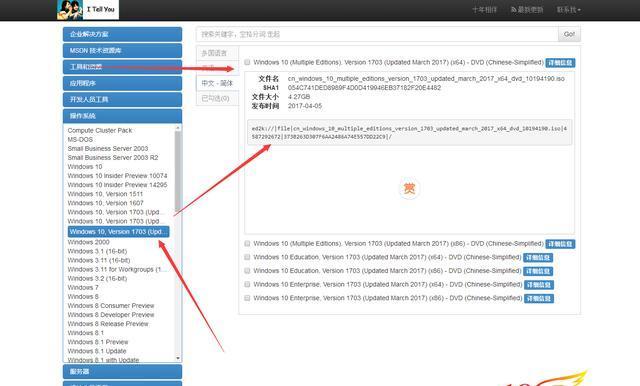Click the cn_windows_10 ISO file name text
This screenshot has height=386, width=640.
tap(426, 78)
